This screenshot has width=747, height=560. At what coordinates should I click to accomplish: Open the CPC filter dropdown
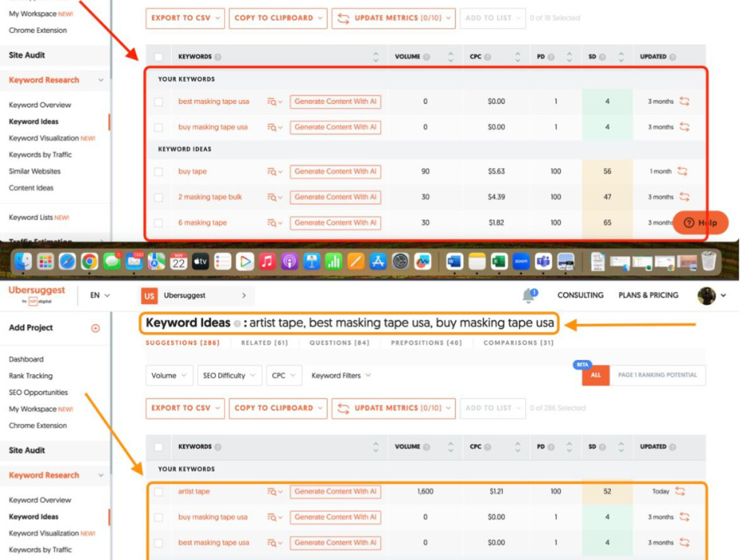pyautogui.click(x=283, y=376)
